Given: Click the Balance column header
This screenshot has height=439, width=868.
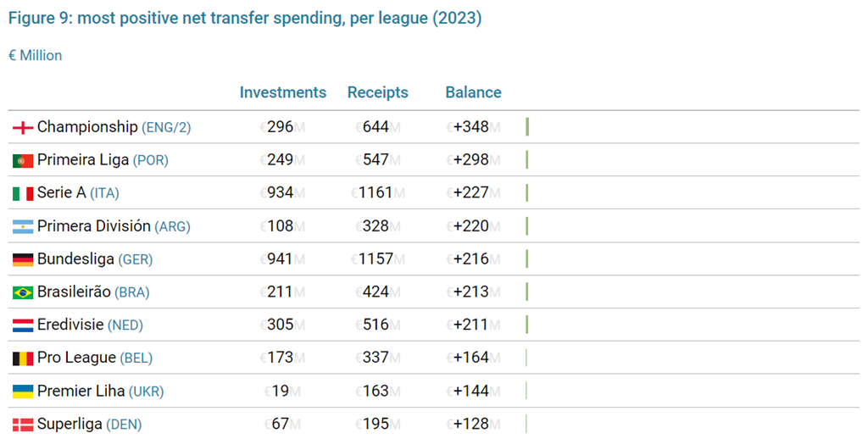Looking at the screenshot, I should [473, 93].
